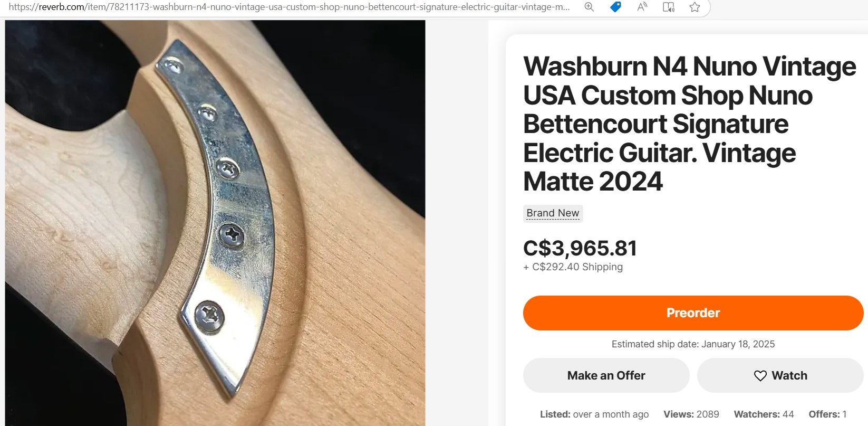
Task: Click the heart icon on Watch
Action: pyautogui.click(x=760, y=376)
